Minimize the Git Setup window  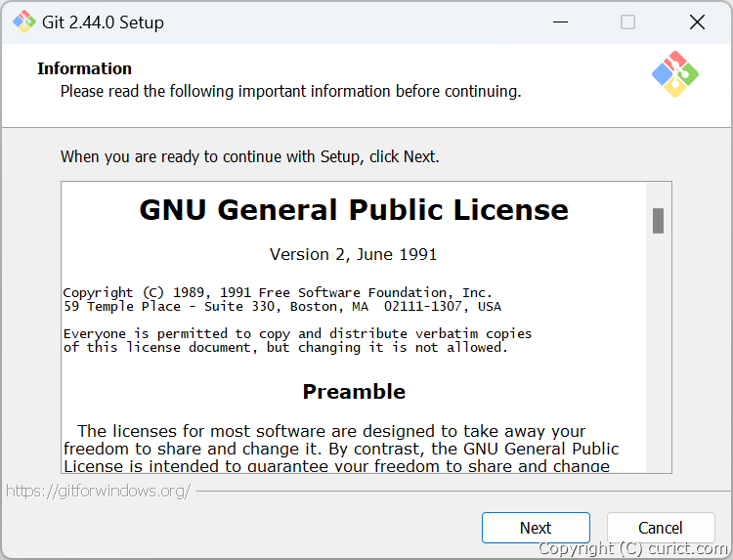click(560, 22)
